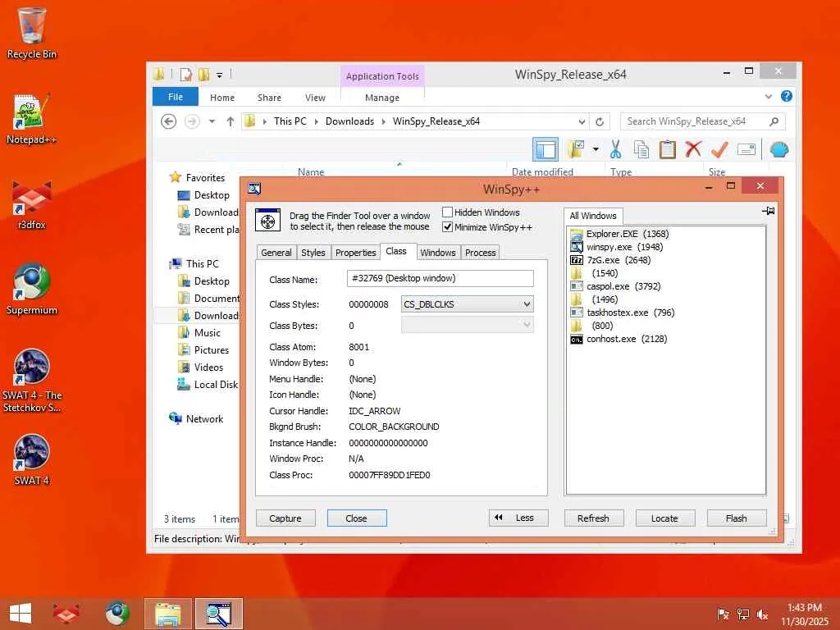Viewport: 840px width, 630px height.
Task: Select Music in Explorer navigation pane
Action: pos(208,333)
